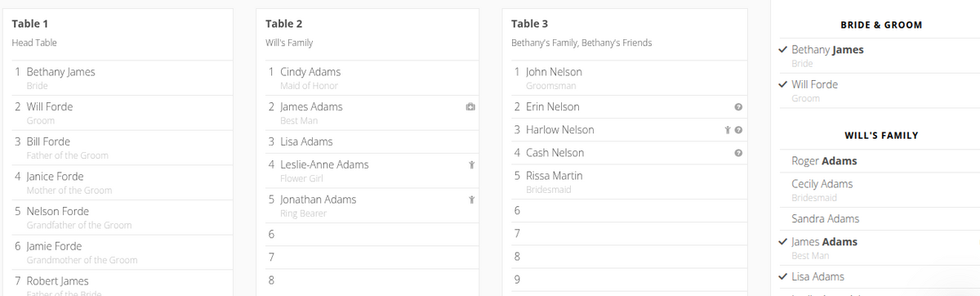The width and height of the screenshot is (980, 296).
Task: Toggle the checkmark beside James Adams in the sidebar
Action: point(784,242)
